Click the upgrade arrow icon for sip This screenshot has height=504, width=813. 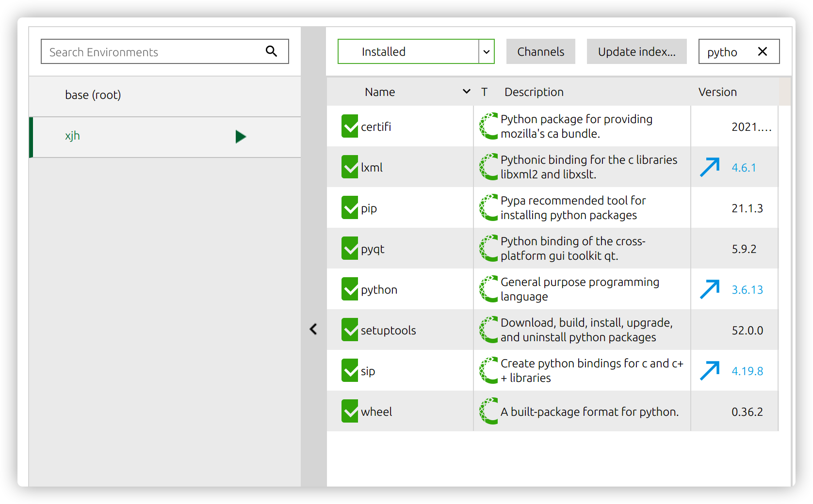(710, 371)
